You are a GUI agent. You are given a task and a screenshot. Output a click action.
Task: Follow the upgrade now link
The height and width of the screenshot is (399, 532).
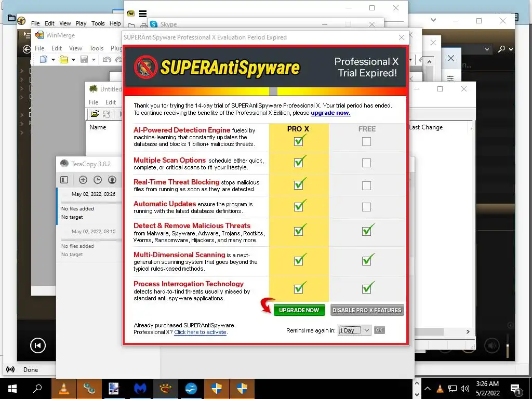[330, 113]
